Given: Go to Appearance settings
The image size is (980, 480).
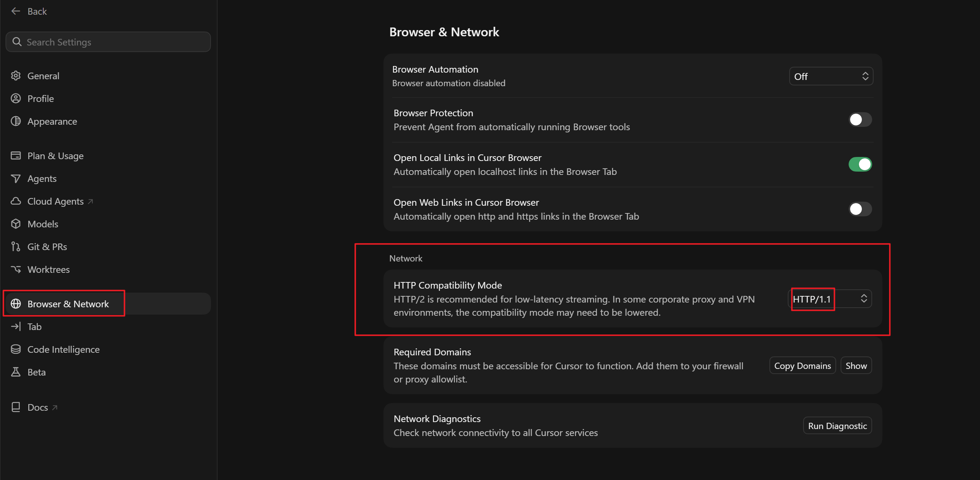Looking at the screenshot, I should coord(108,121).
